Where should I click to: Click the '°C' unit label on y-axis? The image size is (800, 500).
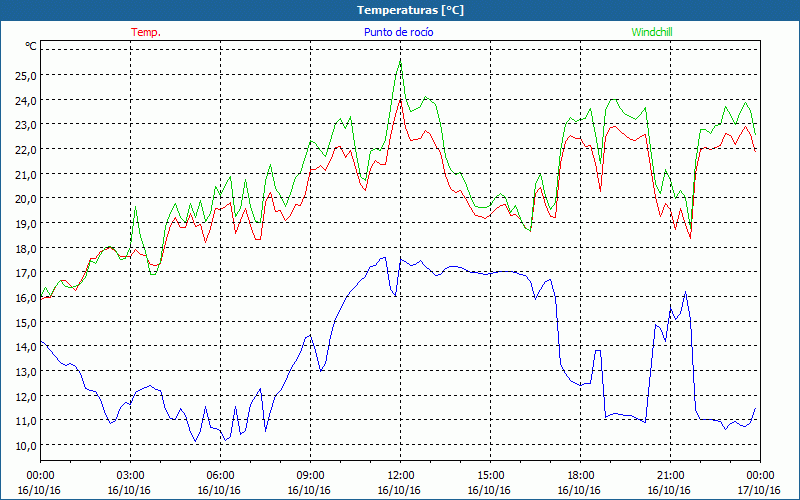coord(31,46)
